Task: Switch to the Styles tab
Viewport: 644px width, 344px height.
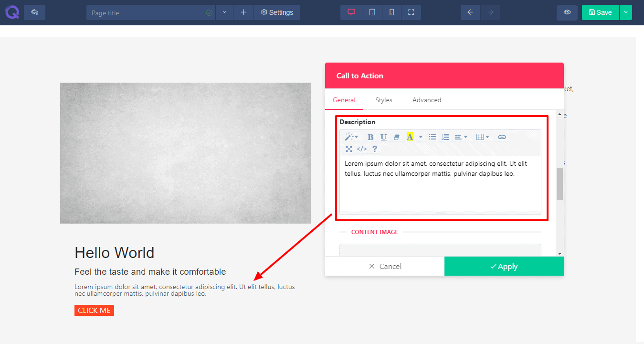Action: pyautogui.click(x=384, y=100)
